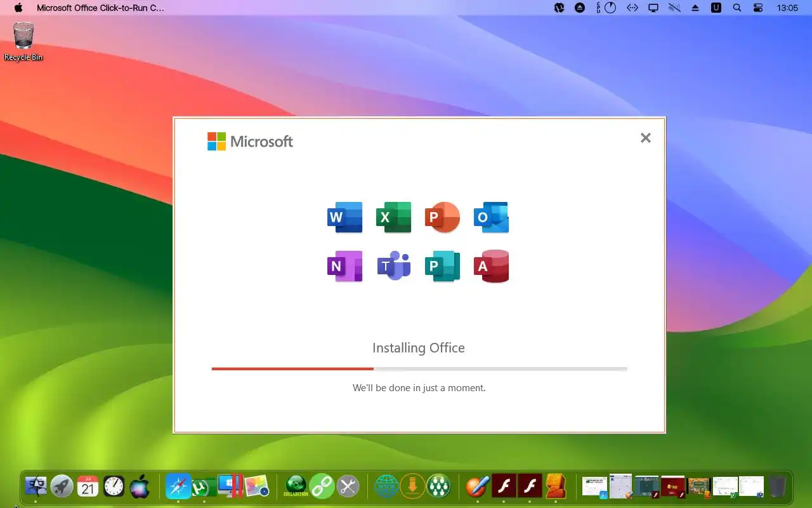The width and height of the screenshot is (812, 508).
Task: Click the Access icon in installer
Action: [491, 266]
